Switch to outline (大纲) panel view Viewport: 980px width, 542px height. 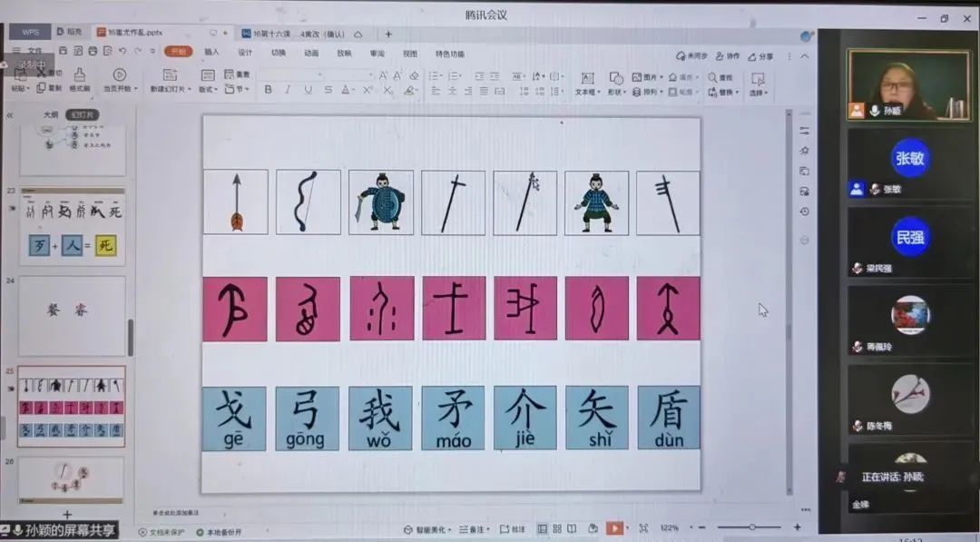pos(51,114)
